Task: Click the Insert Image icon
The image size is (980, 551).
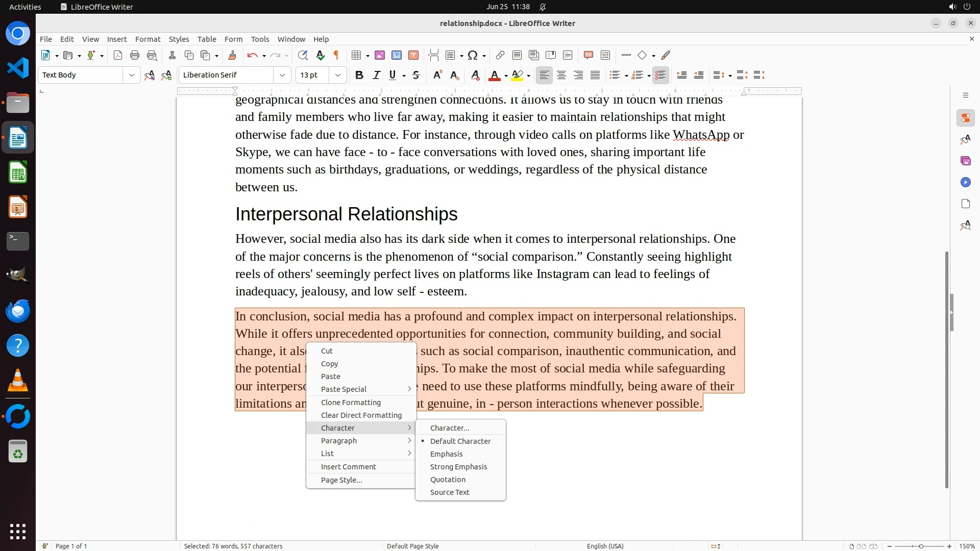Action: [380, 56]
